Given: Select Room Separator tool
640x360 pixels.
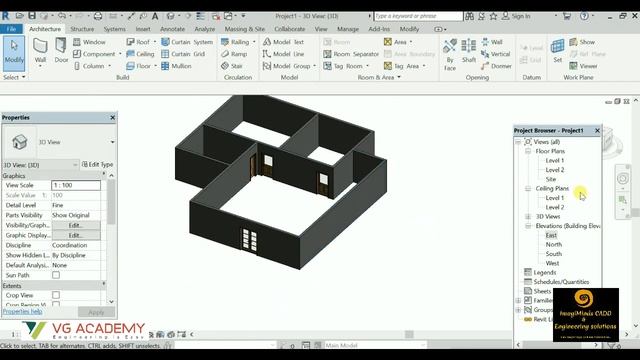Looking at the screenshot, I should (x=351, y=54).
